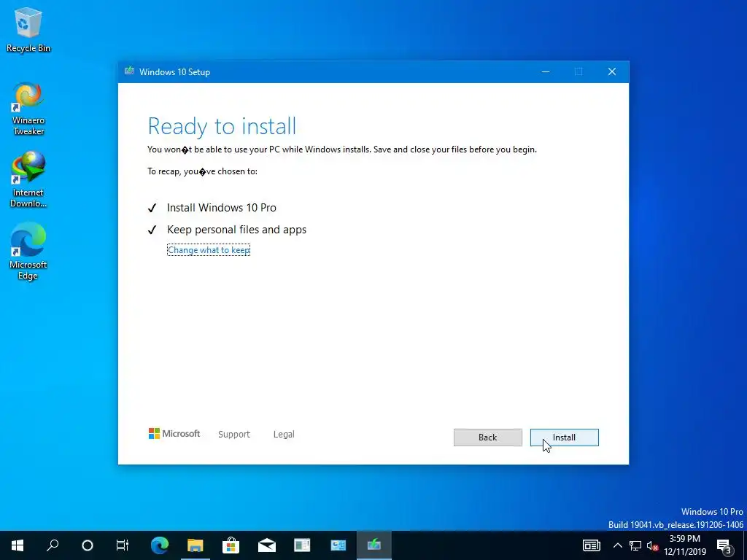The image size is (747, 560).
Task: Launch Edge from the taskbar
Action: point(160,545)
